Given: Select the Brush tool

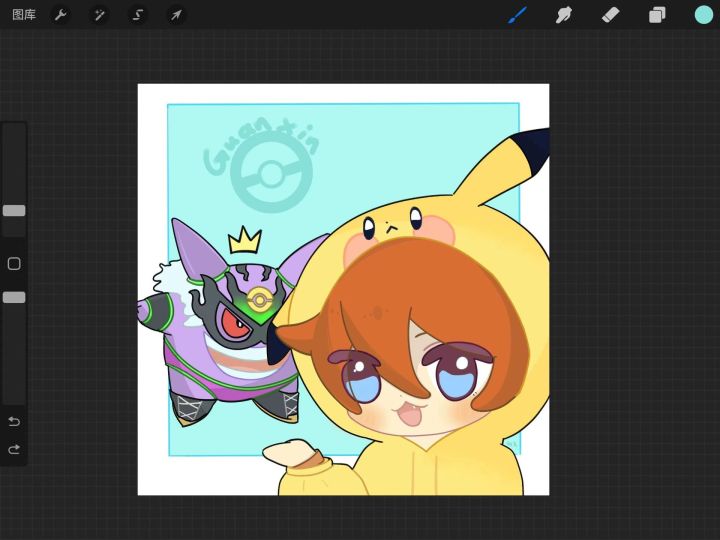Looking at the screenshot, I should click(x=517, y=15).
